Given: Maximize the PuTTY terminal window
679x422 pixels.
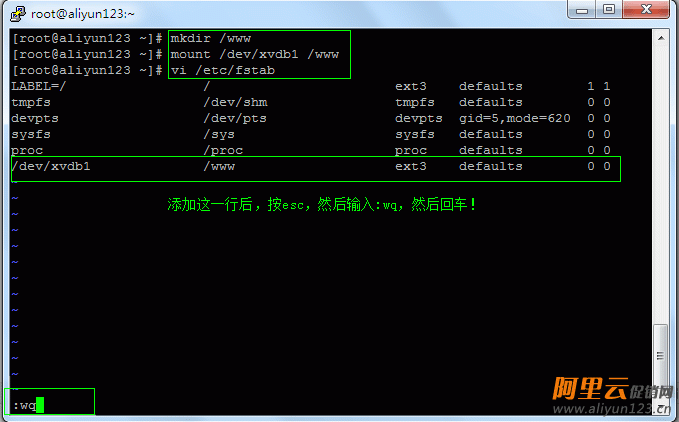Looking at the screenshot, I should [x=609, y=11].
